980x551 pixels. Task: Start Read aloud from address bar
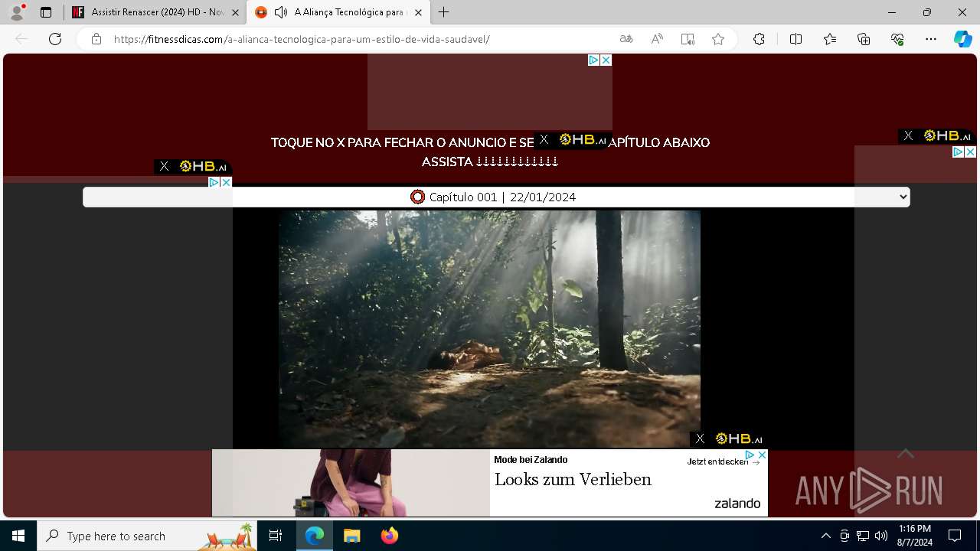click(657, 39)
